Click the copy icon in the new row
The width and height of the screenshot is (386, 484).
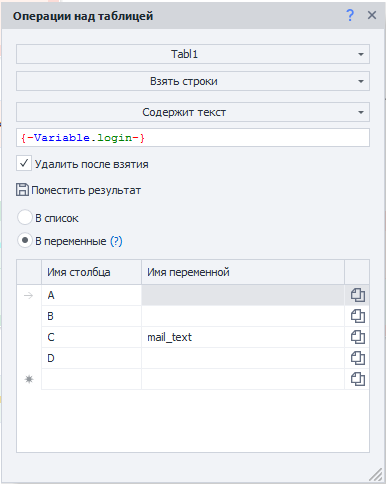357,379
